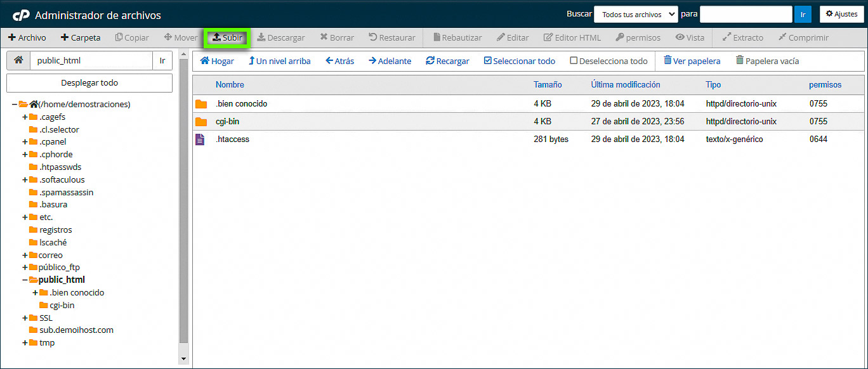
Task: Open the Todos tus archivos dropdown
Action: coord(635,14)
